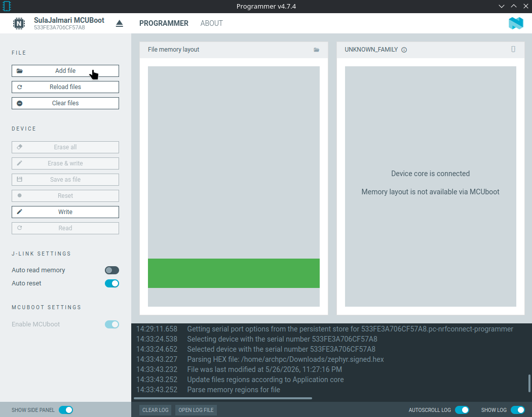Click the device chip icon next to SulaJalmari MCUBoot
Viewport: 532px width, 417px height.
click(19, 23)
